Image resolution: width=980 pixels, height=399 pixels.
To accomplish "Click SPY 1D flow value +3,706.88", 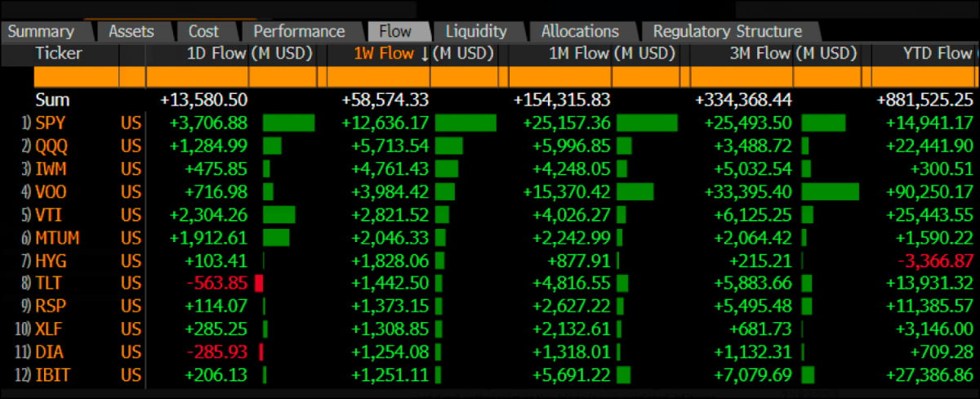I will tap(208, 123).
